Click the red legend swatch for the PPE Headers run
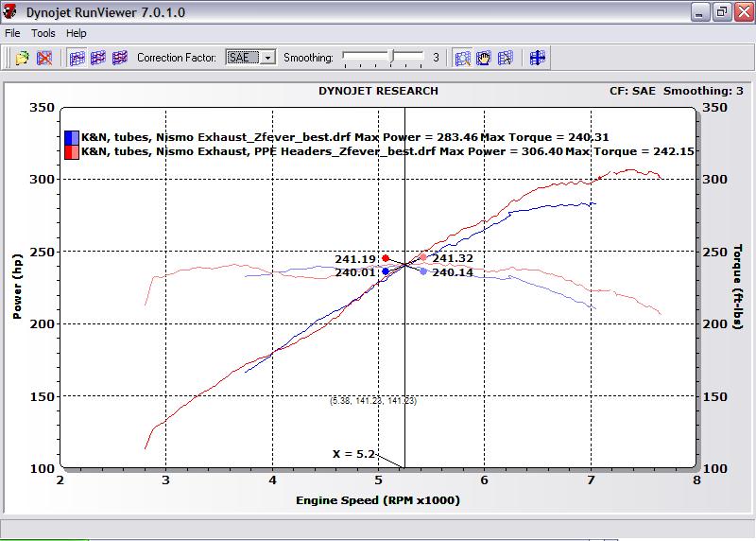The width and height of the screenshot is (756, 541). click(72, 152)
